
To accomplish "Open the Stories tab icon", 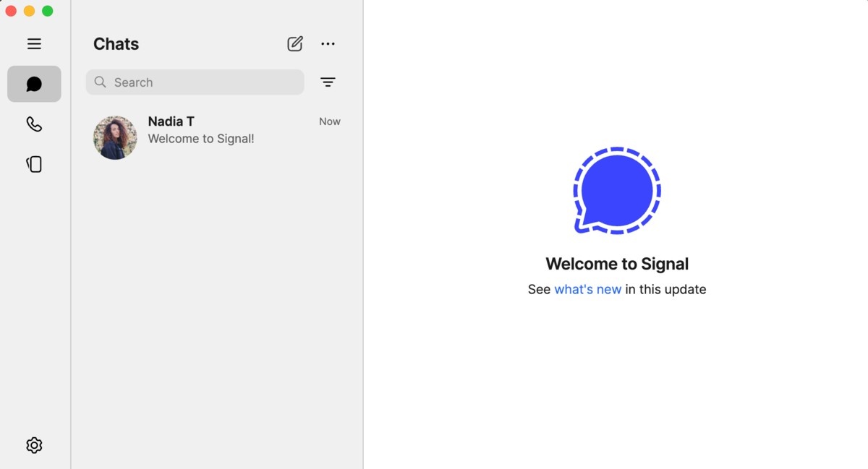I will click(34, 165).
